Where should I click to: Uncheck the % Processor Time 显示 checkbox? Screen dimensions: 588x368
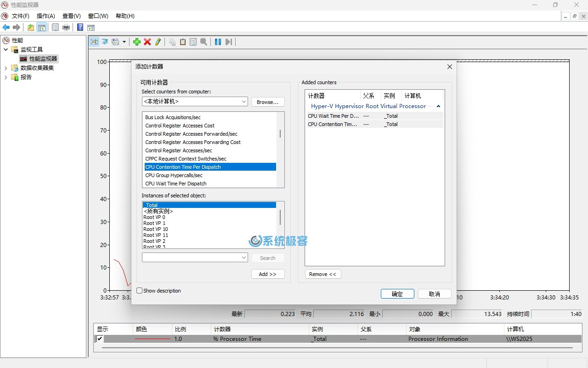100,339
